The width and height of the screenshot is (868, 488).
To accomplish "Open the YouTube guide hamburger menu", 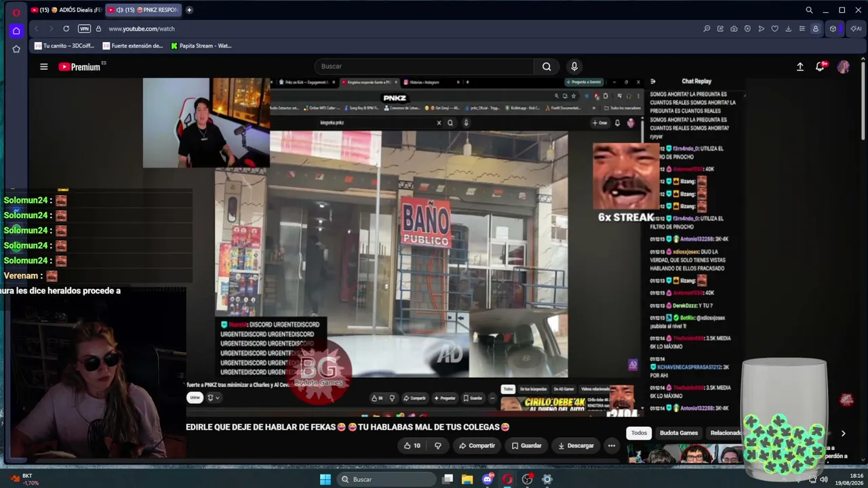I will pyautogui.click(x=43, y=66).
